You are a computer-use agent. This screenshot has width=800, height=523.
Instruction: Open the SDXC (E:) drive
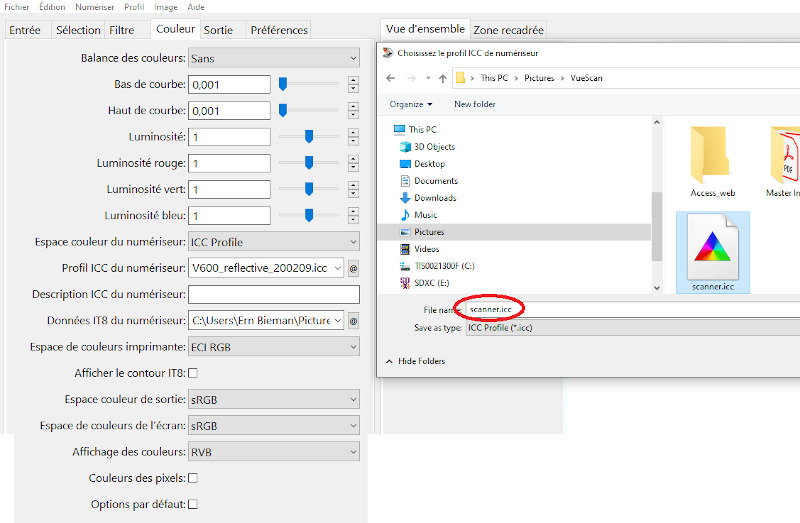pos(434,283)
